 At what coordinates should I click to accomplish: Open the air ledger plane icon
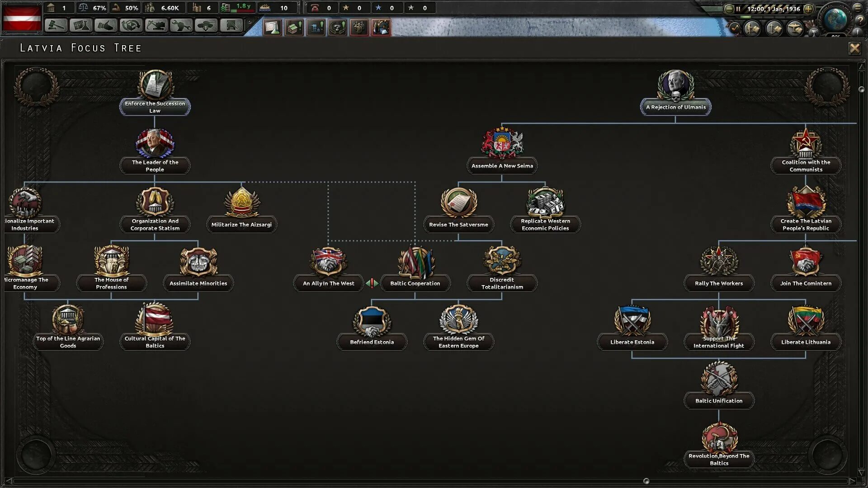click(795, 28)
